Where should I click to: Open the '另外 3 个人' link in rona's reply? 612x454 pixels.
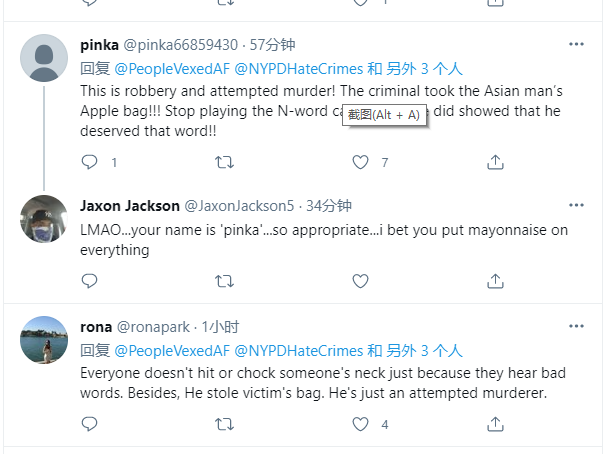(x=424, y=351)
